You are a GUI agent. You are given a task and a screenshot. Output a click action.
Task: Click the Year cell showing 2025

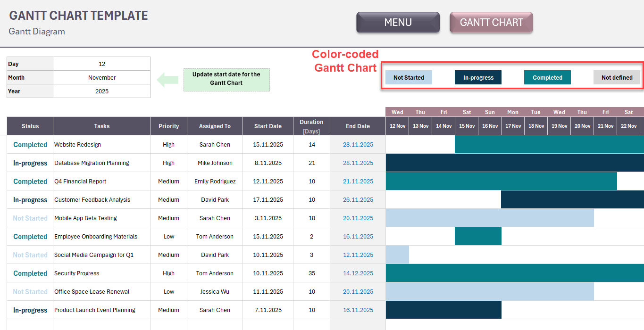[x=102, y=91]
